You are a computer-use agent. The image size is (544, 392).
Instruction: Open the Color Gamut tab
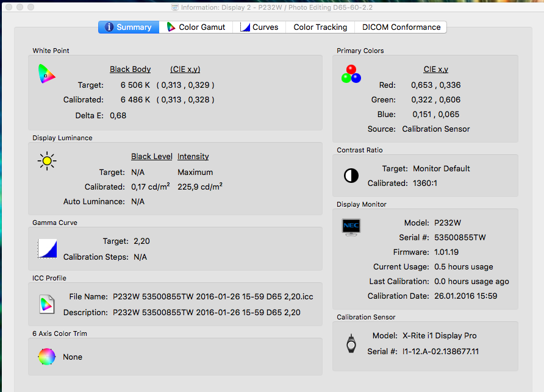pos(196,27)
